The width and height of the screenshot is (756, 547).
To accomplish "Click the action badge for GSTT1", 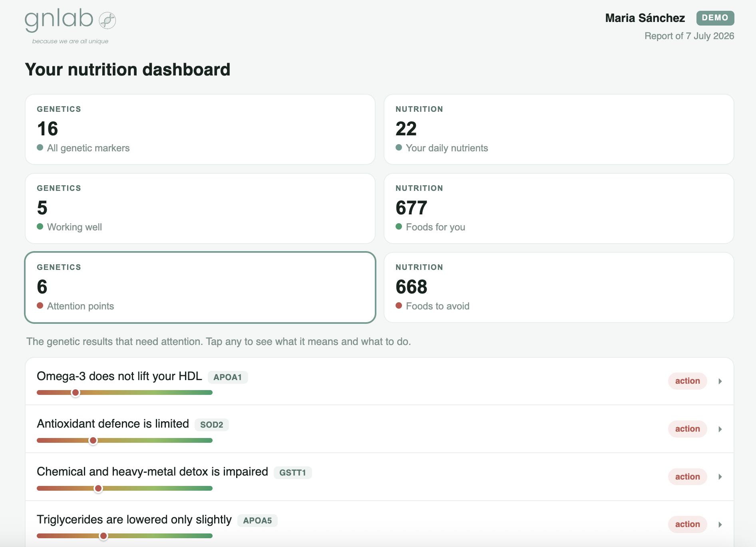I will tap(687, 477).
